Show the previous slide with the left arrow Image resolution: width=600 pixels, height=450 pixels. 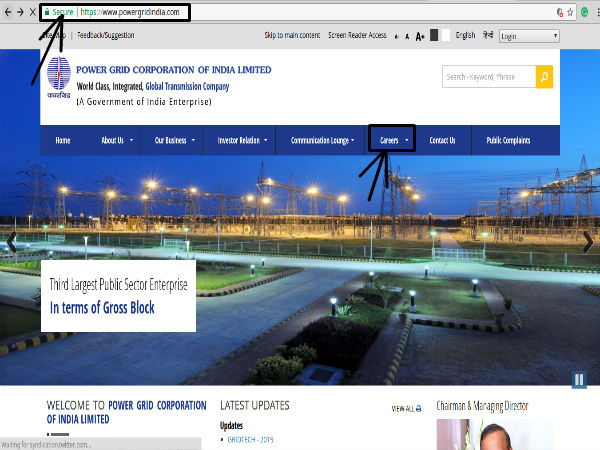point(11,242)
